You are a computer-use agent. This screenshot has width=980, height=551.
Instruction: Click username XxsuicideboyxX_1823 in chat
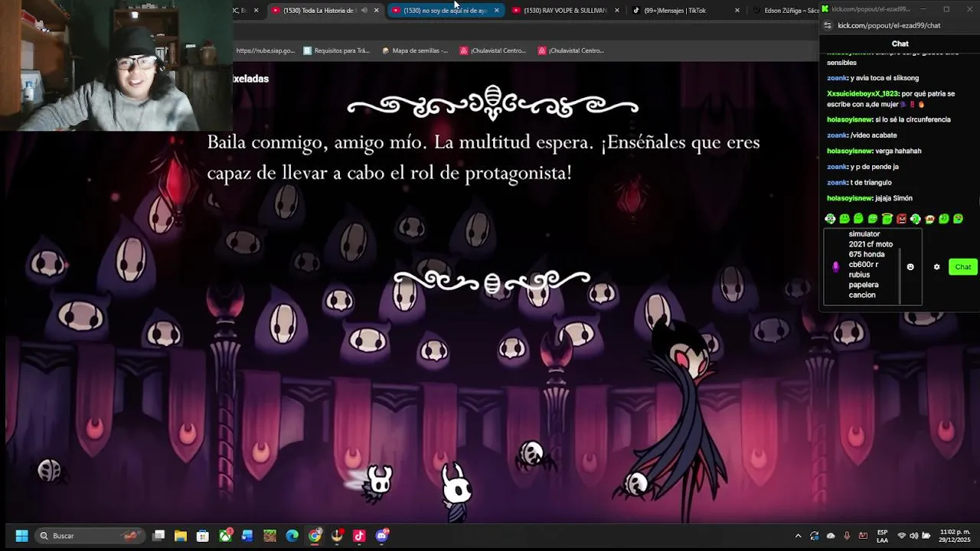[864, 93]
